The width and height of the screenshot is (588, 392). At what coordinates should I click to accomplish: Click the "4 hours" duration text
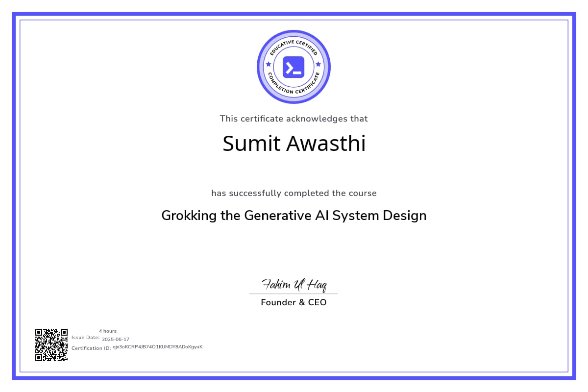108,331
